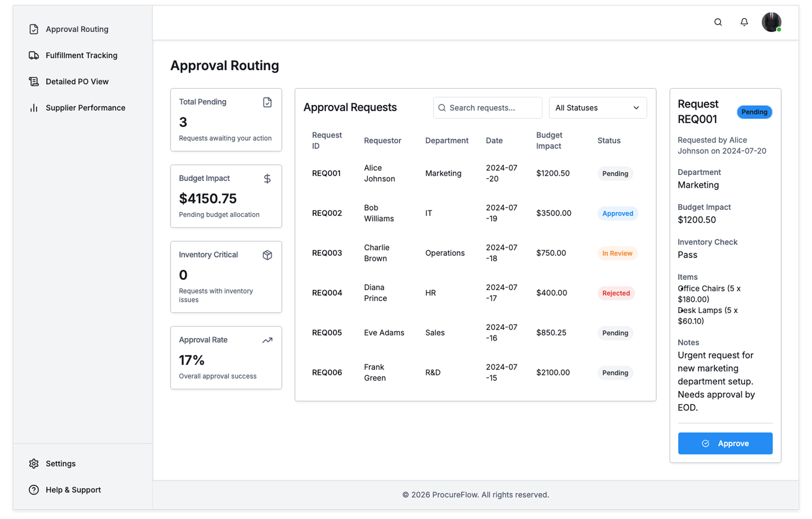Open Settings from sidebar
The image size is (812, 519).
pos(60,464)
